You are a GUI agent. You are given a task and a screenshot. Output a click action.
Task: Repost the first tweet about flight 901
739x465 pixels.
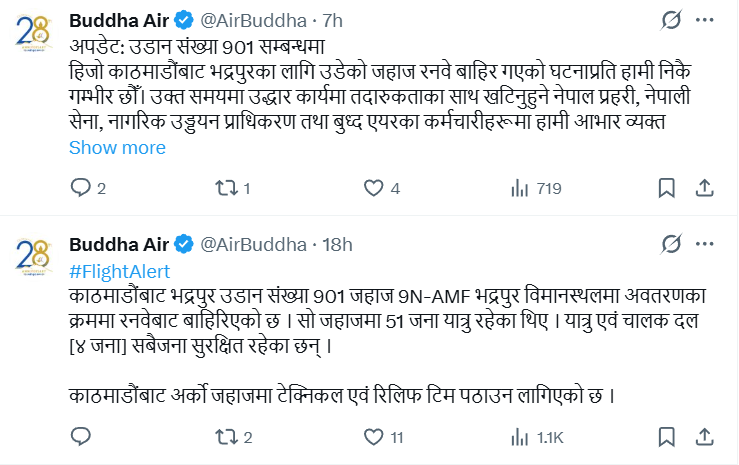coord(225,188)
